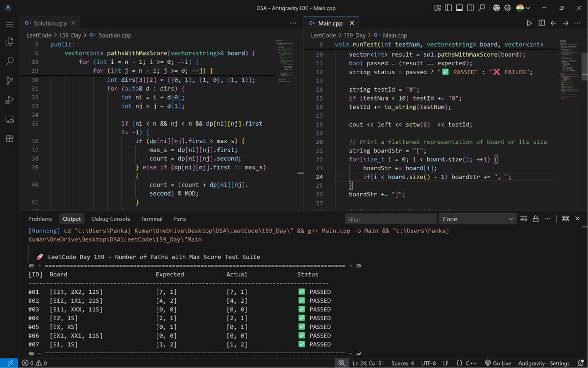
Task: Open the Chrome browser icon in title bar
Action: point(496,8)
